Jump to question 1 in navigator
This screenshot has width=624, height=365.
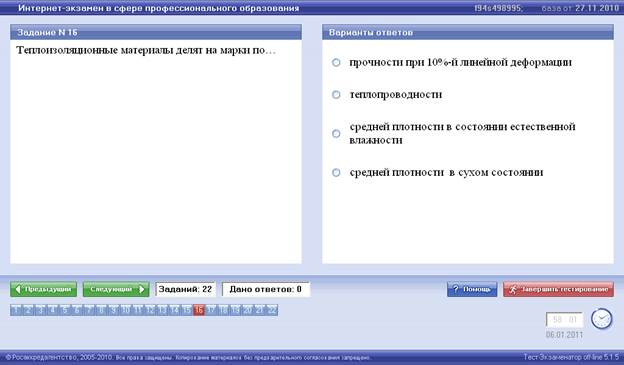click(17, 310)
